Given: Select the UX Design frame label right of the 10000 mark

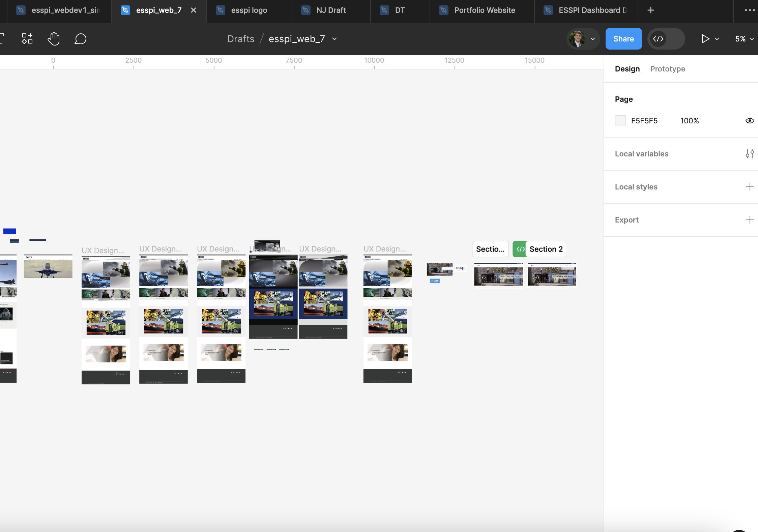Looking at the screenshot, I should 384,249.
